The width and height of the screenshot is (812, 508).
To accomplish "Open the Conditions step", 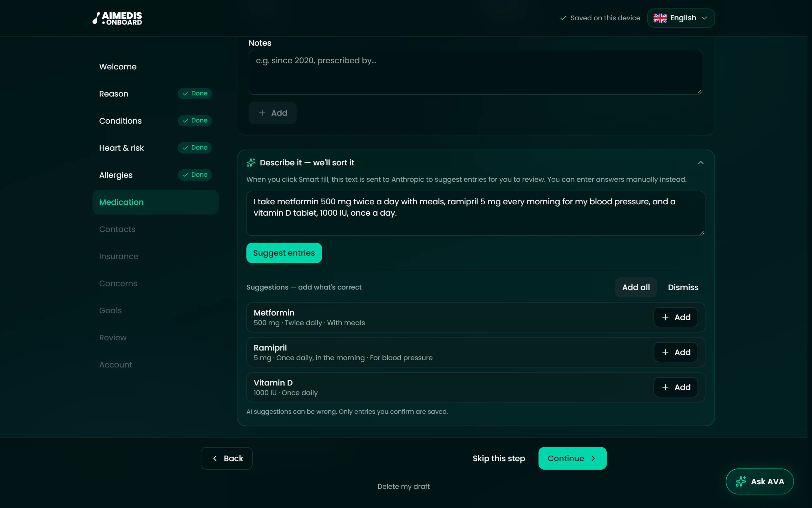I will (155, 121).
